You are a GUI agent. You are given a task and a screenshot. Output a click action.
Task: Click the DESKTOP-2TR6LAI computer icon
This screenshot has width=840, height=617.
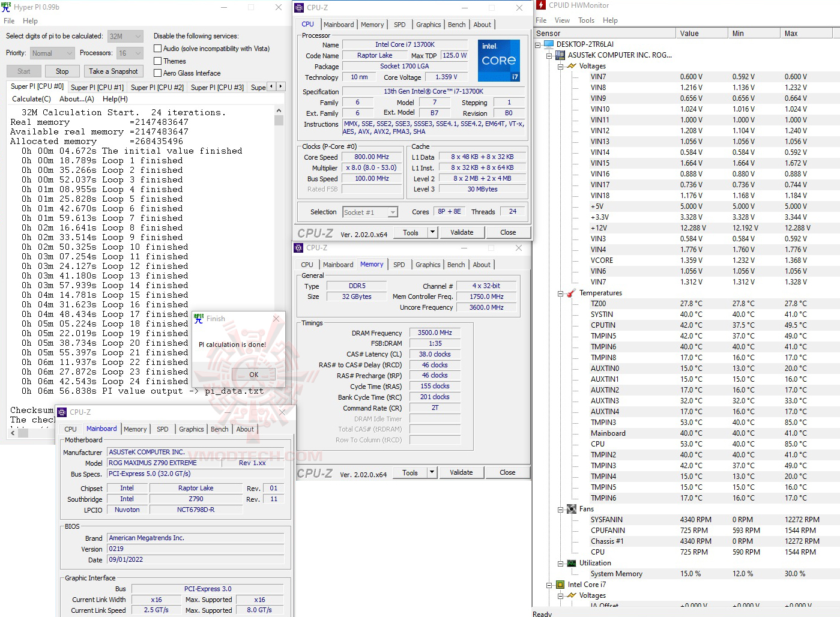click(x=549, y=43)
